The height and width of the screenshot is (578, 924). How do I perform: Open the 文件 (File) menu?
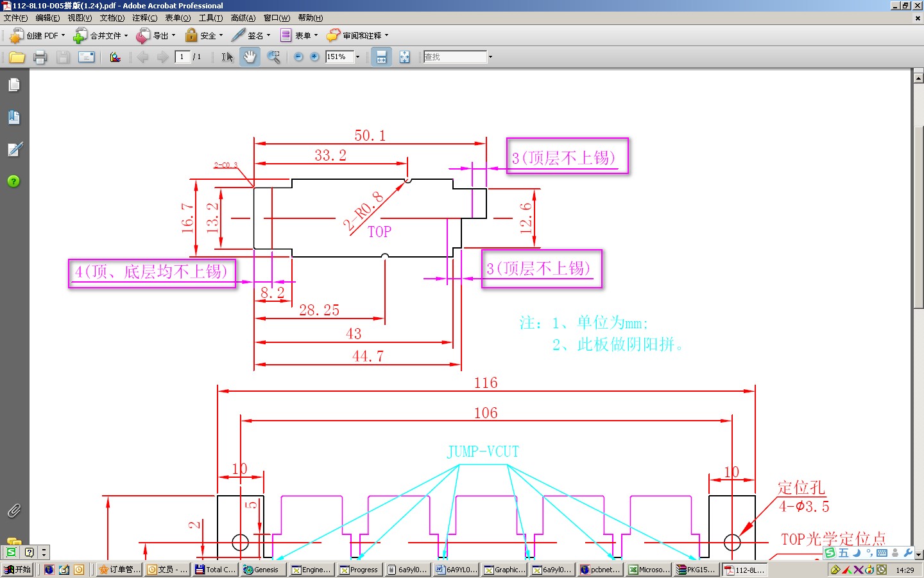15,18
